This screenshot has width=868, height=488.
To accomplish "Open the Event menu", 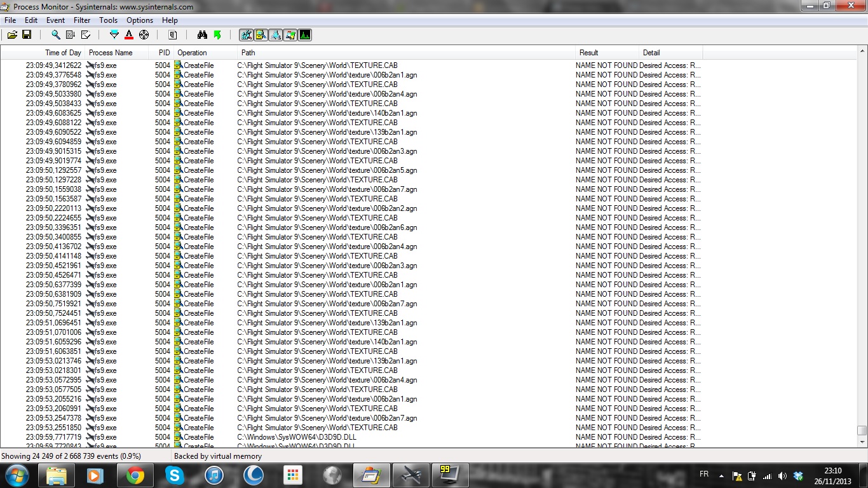I will [56, 20].
